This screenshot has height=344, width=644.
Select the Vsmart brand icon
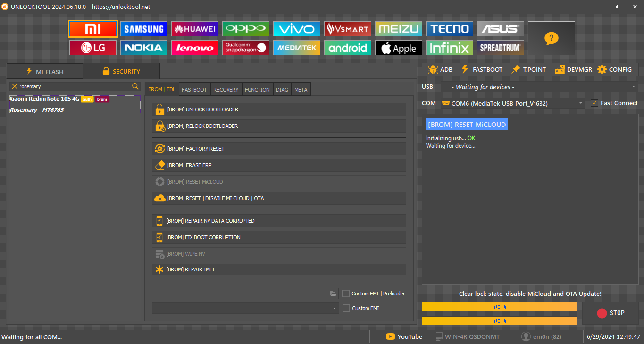(x=348, y=29)
